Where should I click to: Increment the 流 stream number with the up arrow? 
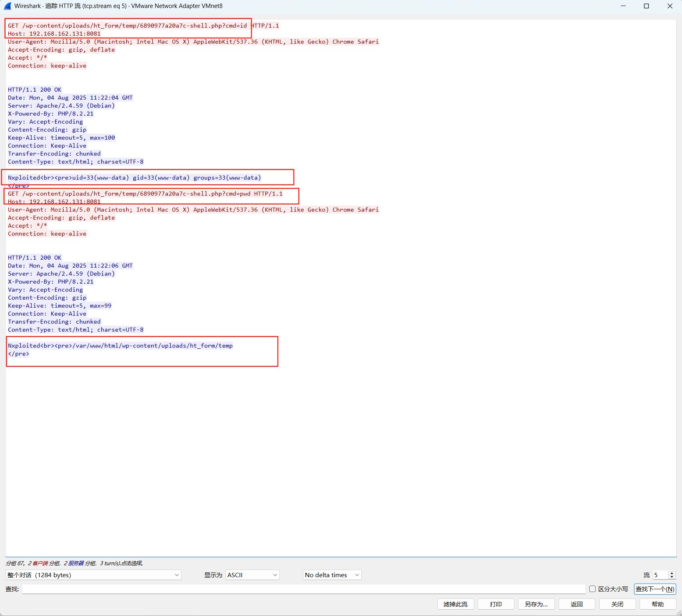point(672,572)
